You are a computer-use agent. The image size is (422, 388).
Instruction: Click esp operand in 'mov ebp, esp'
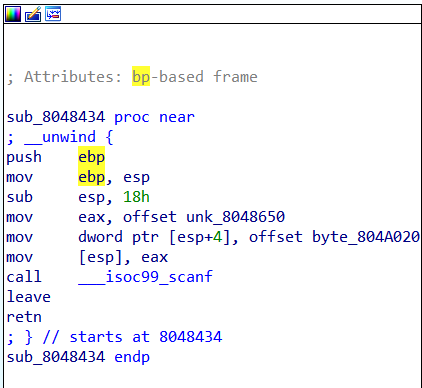point(136,178)
